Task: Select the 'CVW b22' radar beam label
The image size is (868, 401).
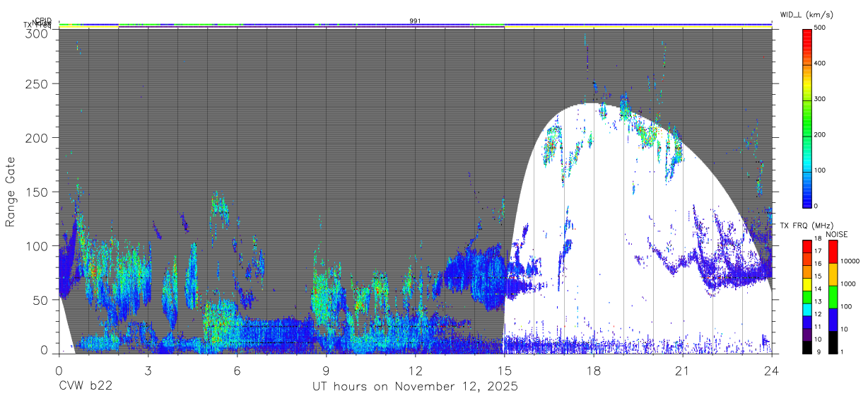Action: tap(86, 386)
